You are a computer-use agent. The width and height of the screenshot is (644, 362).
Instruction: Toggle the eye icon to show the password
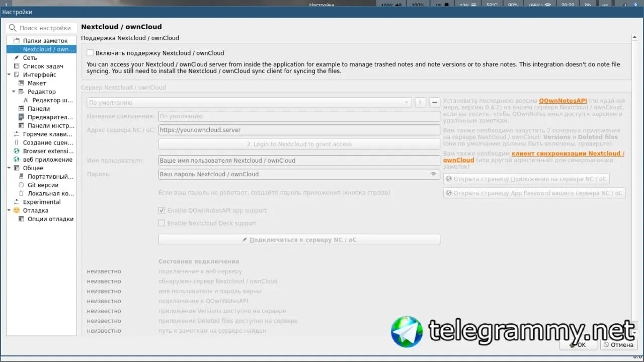tap(433, 174)
